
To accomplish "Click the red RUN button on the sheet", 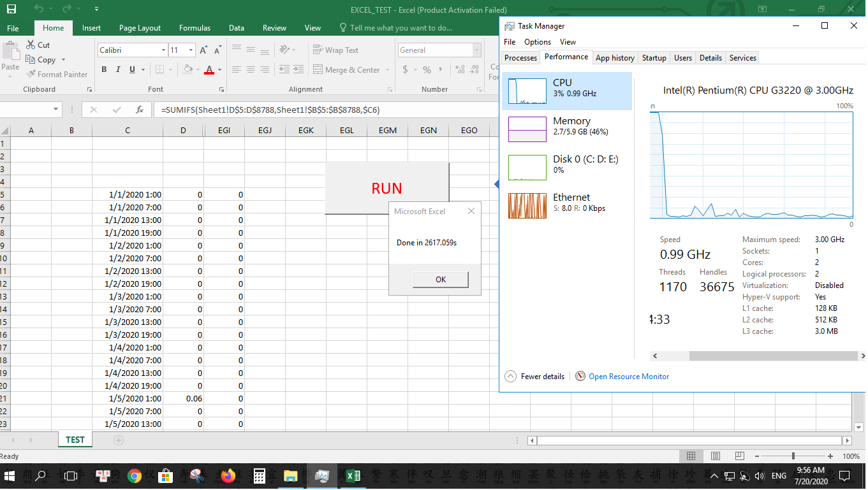I will (387, 189).
